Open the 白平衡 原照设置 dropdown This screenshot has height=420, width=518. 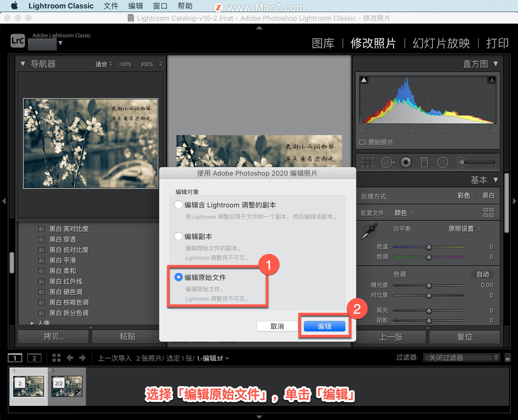[464, 229]
